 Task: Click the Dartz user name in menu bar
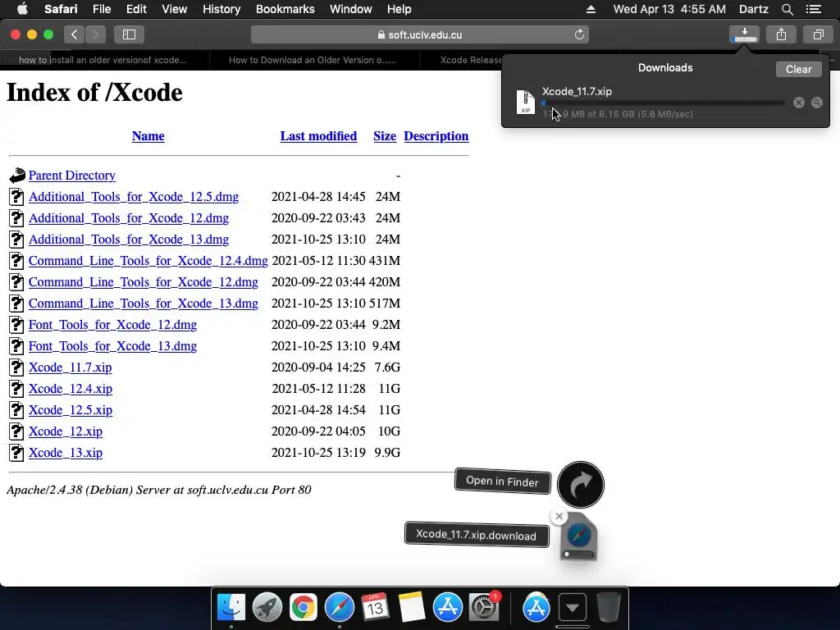click(753, 9)
